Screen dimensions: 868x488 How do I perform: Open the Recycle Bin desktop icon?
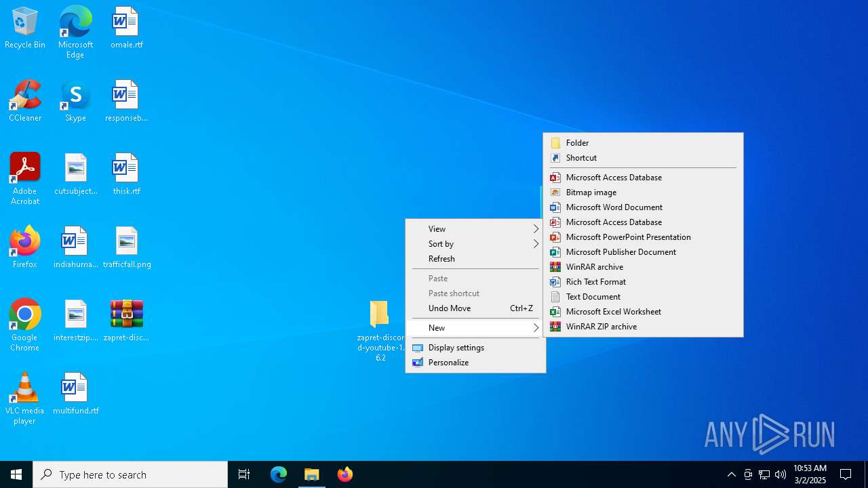coord(25,28)
